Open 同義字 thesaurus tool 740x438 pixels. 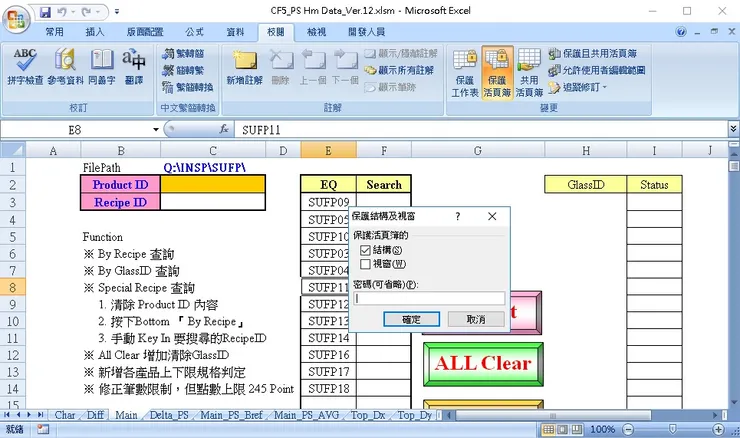point(102,67)
